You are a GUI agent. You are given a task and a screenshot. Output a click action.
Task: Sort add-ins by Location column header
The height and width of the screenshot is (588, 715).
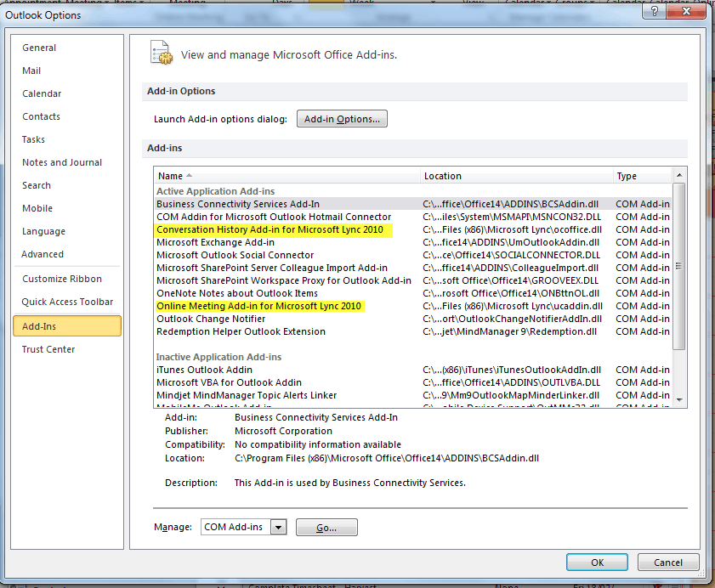517,176
